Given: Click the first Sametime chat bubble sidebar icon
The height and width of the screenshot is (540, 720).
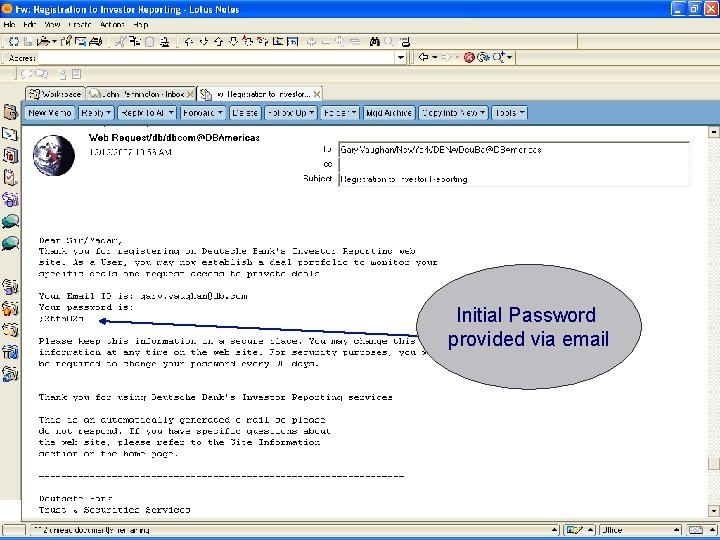Looking at the screenshot, I should [x=10, y=221].
